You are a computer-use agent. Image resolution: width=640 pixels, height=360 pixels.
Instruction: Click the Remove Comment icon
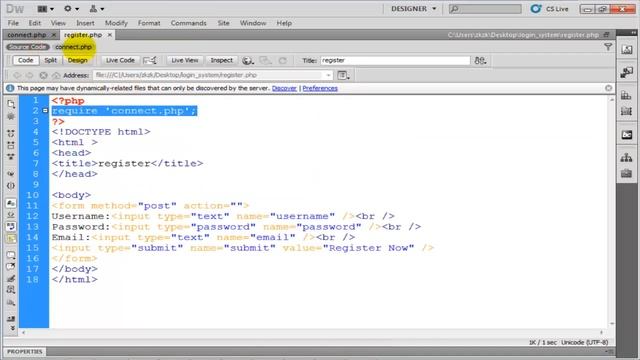coord(11,267)
